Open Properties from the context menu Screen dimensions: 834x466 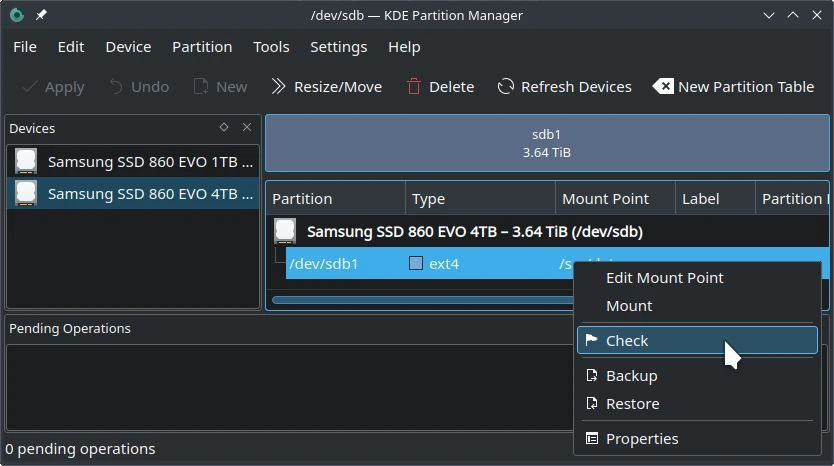(641, 439)
